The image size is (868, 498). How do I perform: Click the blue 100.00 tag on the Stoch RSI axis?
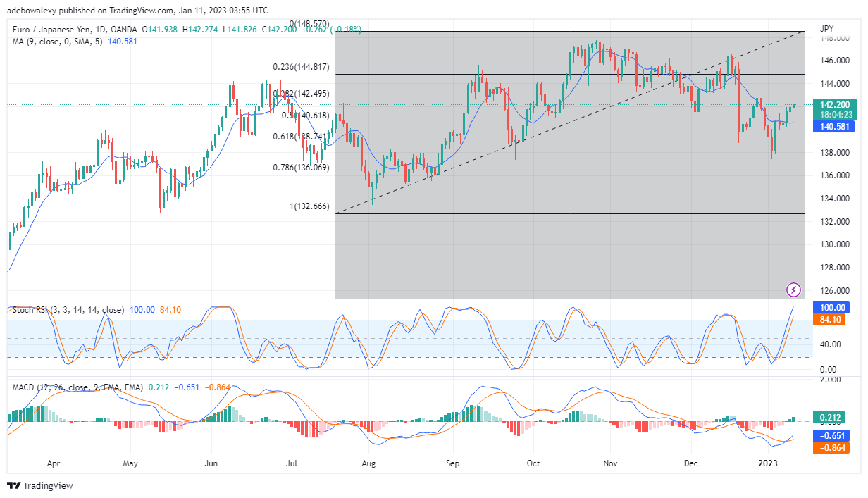(833, 308)
